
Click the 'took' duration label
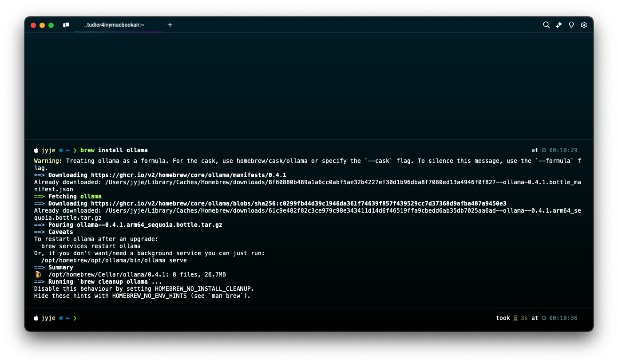pos(503,318)
